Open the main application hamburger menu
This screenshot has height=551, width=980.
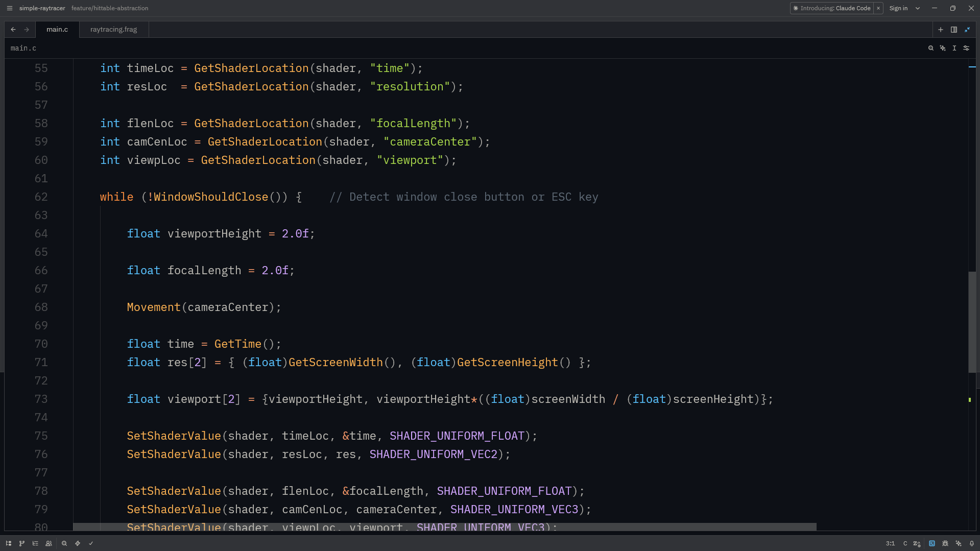pos(9,8)
